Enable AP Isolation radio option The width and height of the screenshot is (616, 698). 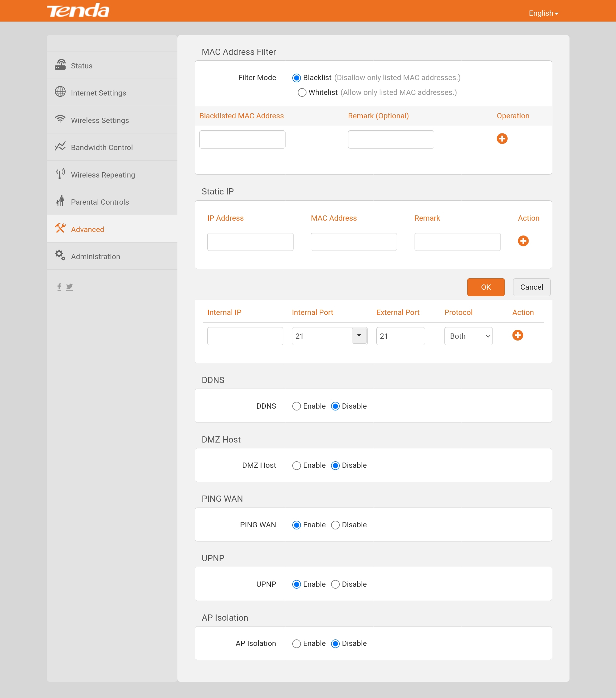point(296,644)
